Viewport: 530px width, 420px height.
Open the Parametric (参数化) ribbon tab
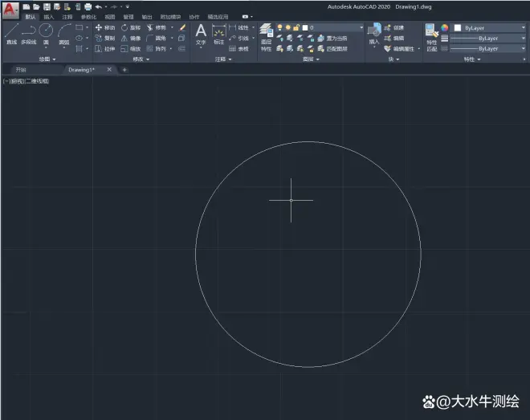pyautogui.click(x=88, y=17)
